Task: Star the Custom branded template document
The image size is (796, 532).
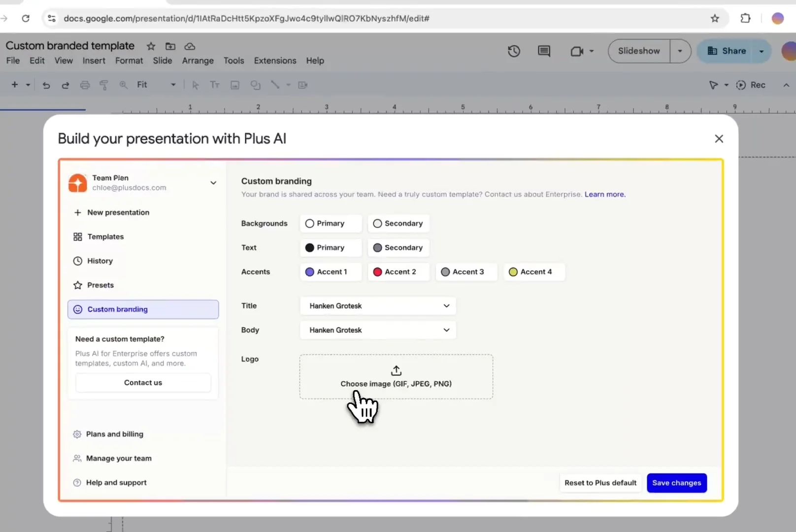Action: pos(151,46)
